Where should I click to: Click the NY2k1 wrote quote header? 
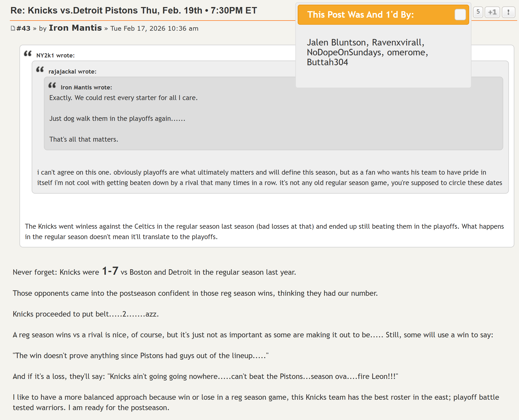click(55, 55)
